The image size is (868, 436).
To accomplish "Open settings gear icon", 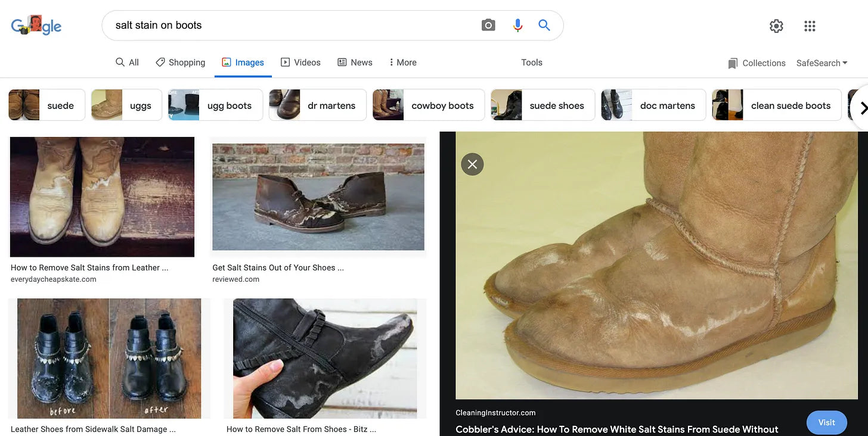I will click(776, 26).
